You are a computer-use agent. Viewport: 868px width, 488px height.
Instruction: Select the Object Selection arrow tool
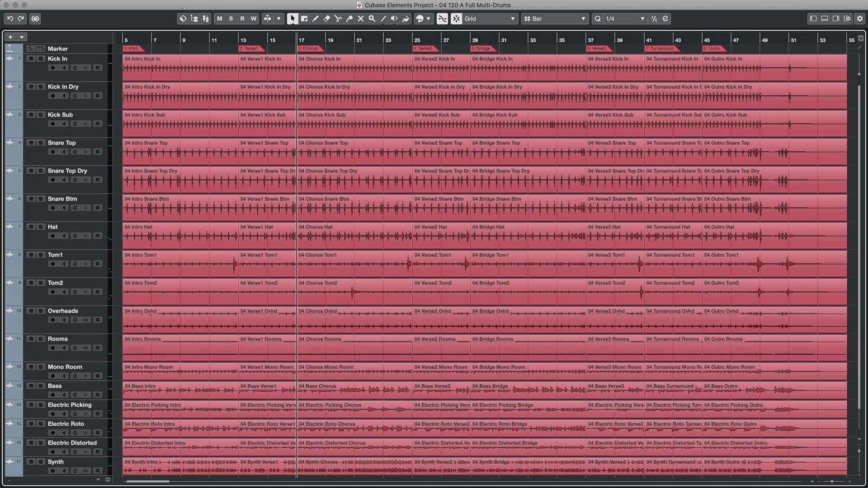click(292, 19)
